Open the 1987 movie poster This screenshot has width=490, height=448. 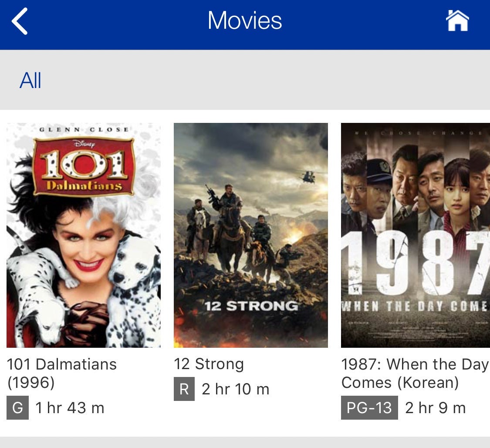click(x=415, y=235)
